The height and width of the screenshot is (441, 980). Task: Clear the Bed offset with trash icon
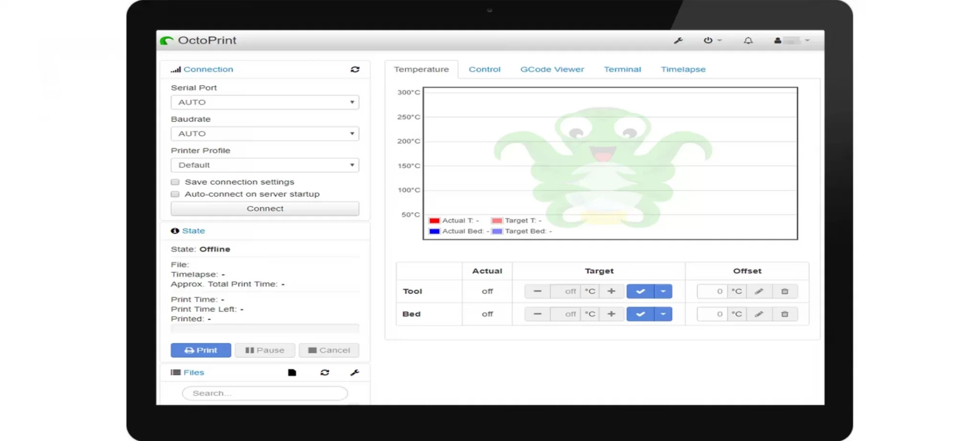[785, 314]
